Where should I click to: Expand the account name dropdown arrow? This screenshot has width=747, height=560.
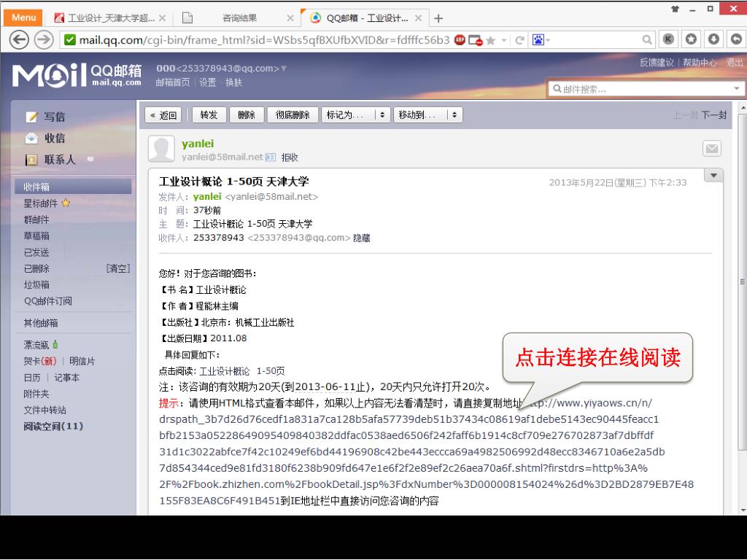tap(284, 69)
